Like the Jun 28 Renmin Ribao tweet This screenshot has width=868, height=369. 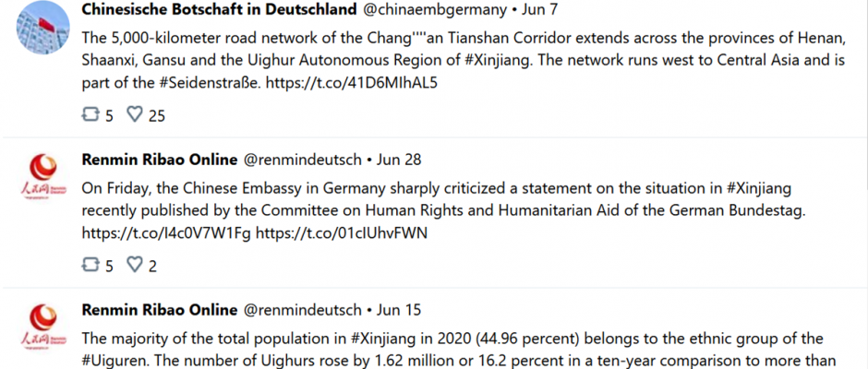[135, 265]
